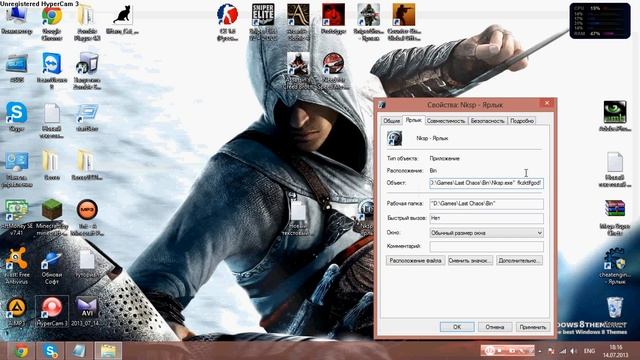Click the Применить apply button
Image resolution: width=640 pixels, height=360 pixels.
[x=533, y=327]
